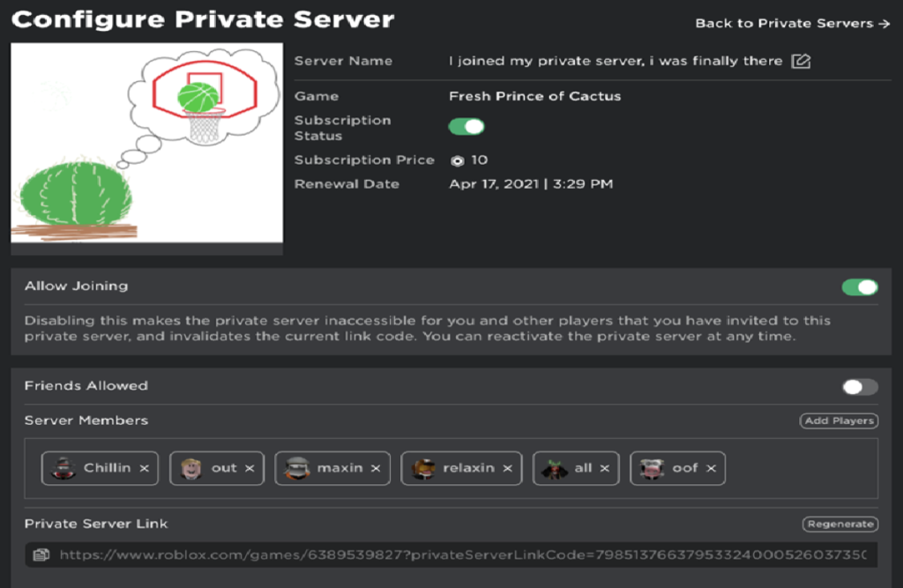This screenshot has height=588, width=903.
Task: Regenerate the private server link
Action: pos(840,524)
